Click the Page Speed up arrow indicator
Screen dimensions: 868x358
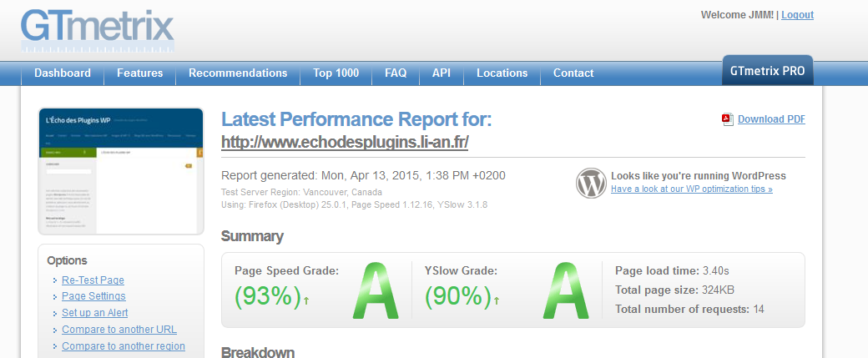click(306, 300)
